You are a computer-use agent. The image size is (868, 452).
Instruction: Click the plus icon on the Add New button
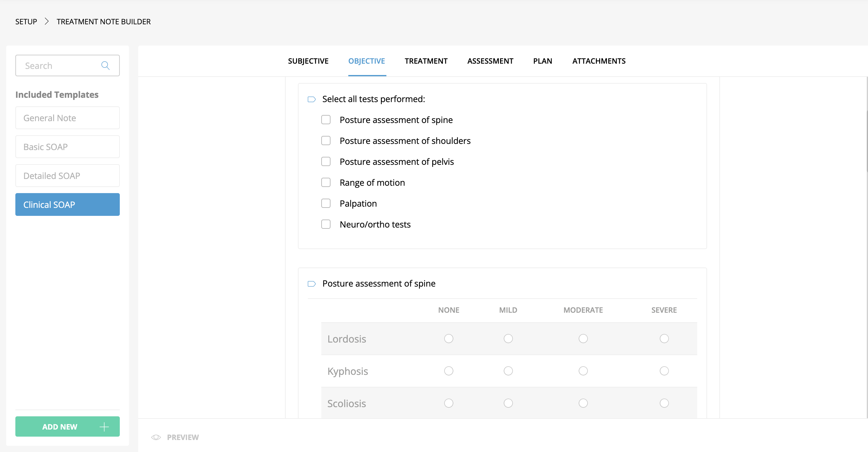[x=104, y=427]
